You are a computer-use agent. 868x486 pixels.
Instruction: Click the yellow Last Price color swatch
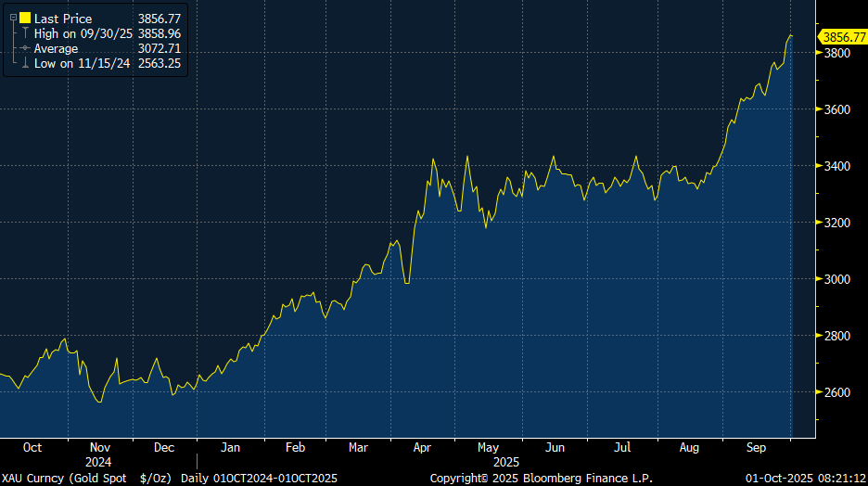coord(25,18)
